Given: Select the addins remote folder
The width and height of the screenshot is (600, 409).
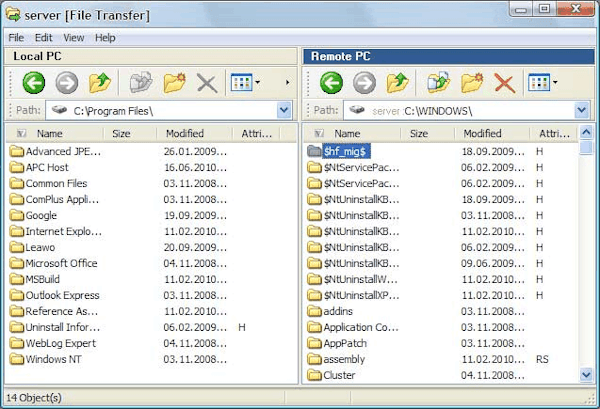Looking at the screenshot, I should (x=338, y=311).
